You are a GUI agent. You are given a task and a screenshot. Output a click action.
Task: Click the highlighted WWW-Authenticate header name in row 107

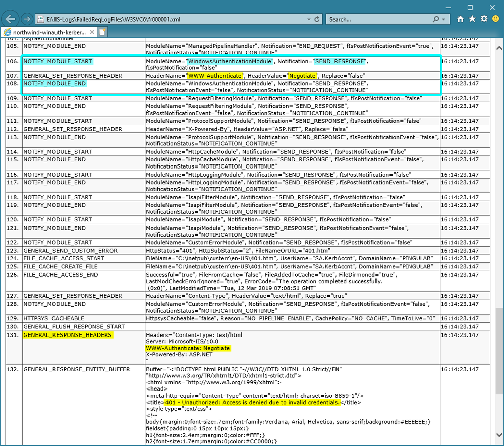pyautogui.click(x=215, y=76)
